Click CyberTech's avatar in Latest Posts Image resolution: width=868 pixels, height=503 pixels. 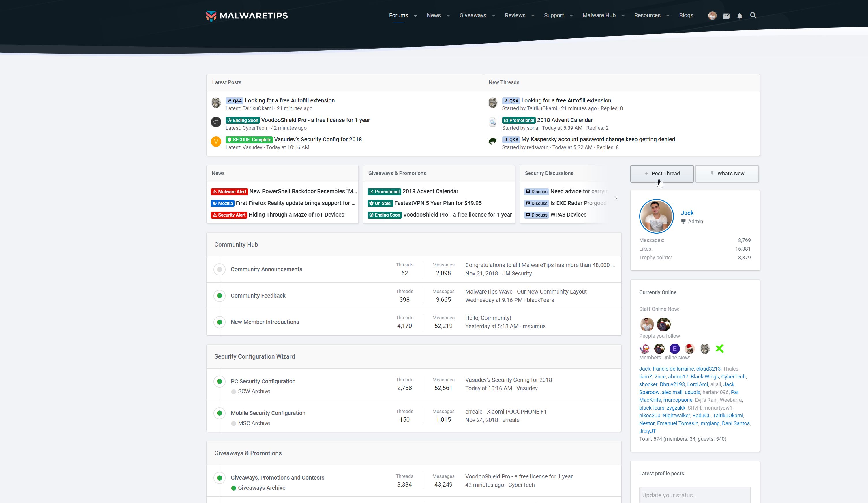click(x=216, y=122)
